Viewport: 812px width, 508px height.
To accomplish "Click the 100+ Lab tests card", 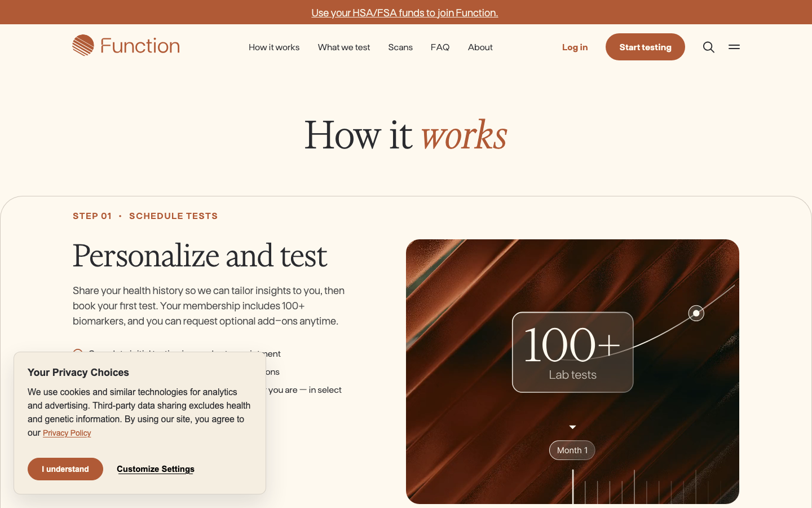I will [573, 352].
